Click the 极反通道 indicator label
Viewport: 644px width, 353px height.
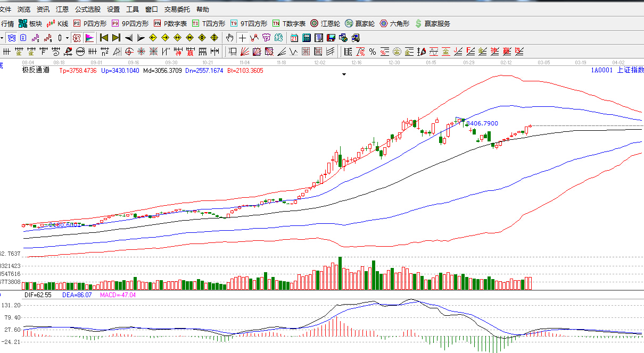[36, 70]
